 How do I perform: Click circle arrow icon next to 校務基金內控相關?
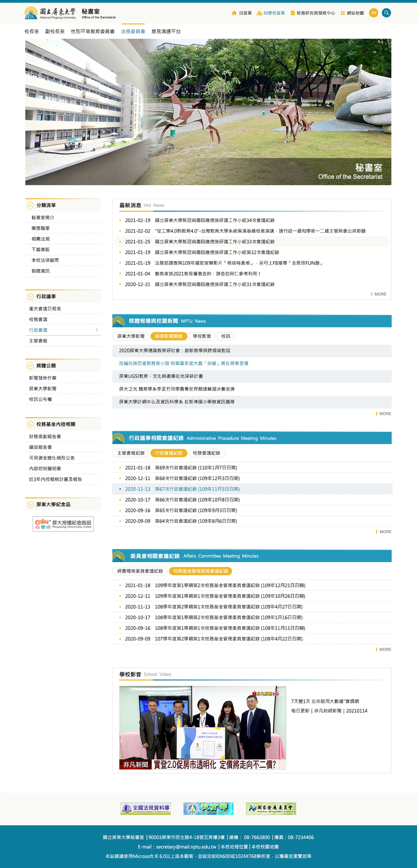pos(30,424)
